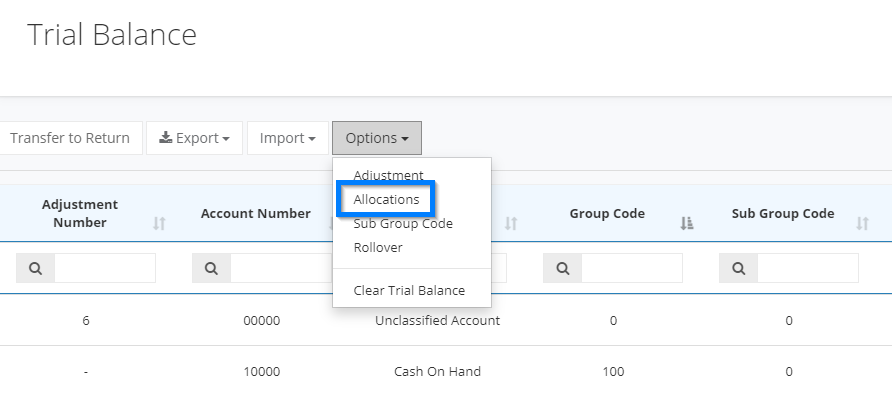Collapse the Options dropdown button
Screen dimensions: 892x394
pyautogui.click(x=377, y=138)
